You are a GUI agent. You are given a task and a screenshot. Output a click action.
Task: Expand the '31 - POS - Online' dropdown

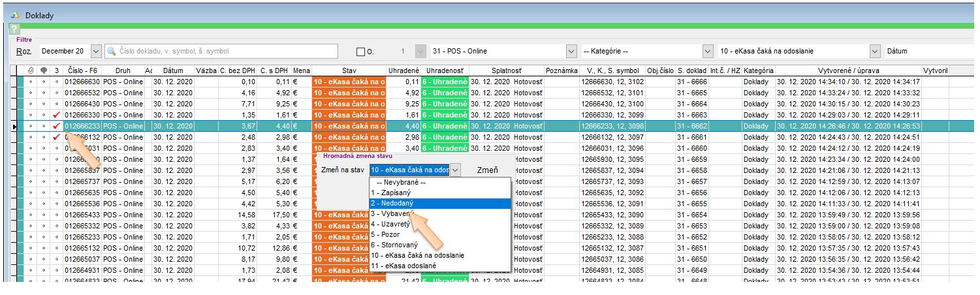tap(571, 51)
